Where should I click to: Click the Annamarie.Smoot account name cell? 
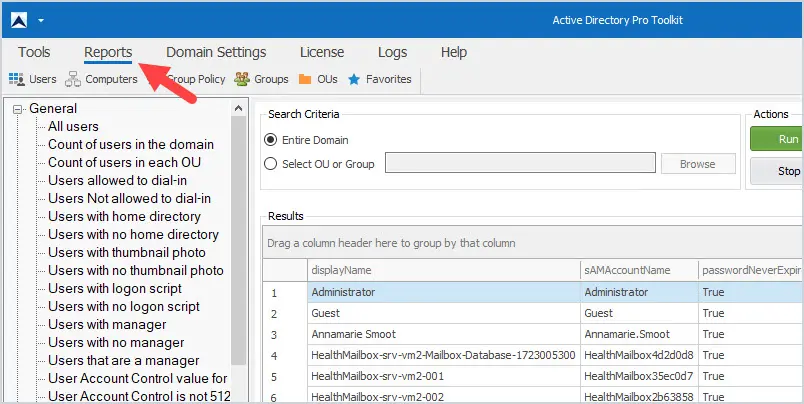tap(639, 334)
